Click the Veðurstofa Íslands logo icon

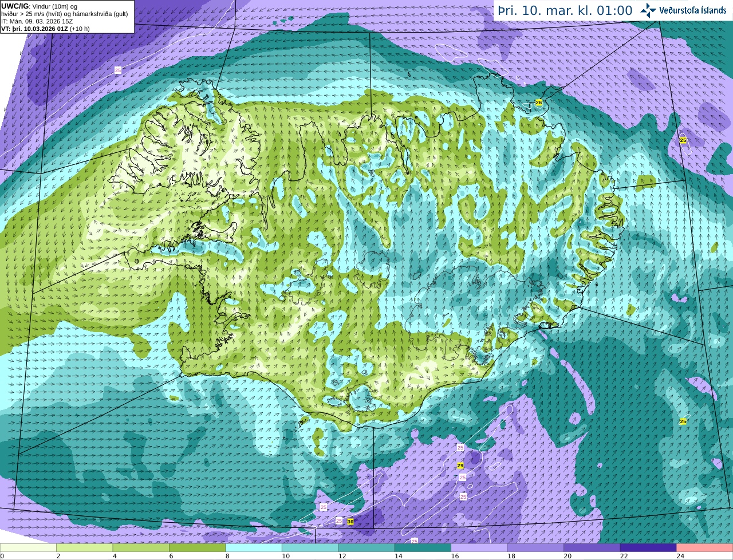(x=649, y=10)
